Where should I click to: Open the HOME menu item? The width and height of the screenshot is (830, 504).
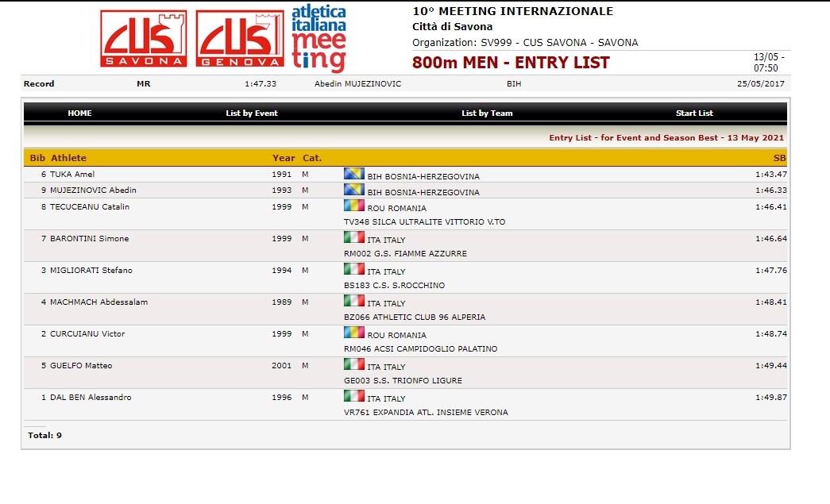click(x=79, y=113)
